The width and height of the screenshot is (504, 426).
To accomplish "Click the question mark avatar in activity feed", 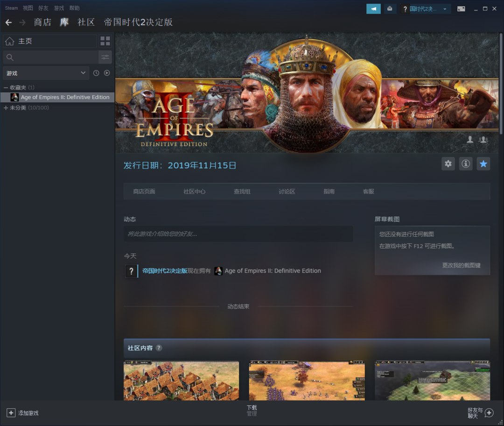I will pos(131,271).
